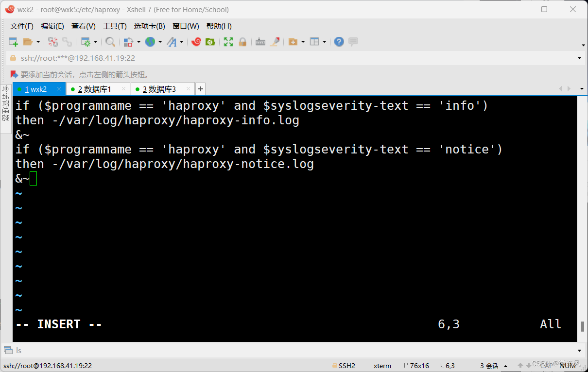Toggle full screen mode
The height and width of the screenshot is (372, 588).
[227, 42]
